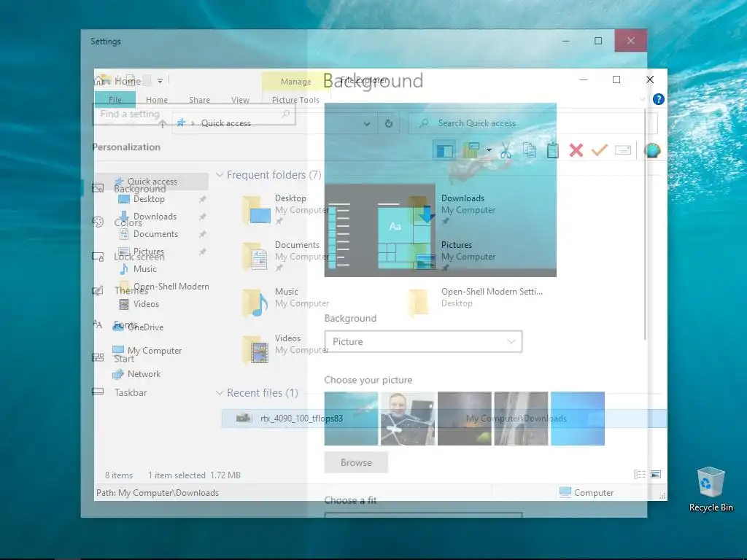Open the Home tab in Explorer ribbon
The height and width of the screenshot is (560, 747).
(x=157, y=99)
